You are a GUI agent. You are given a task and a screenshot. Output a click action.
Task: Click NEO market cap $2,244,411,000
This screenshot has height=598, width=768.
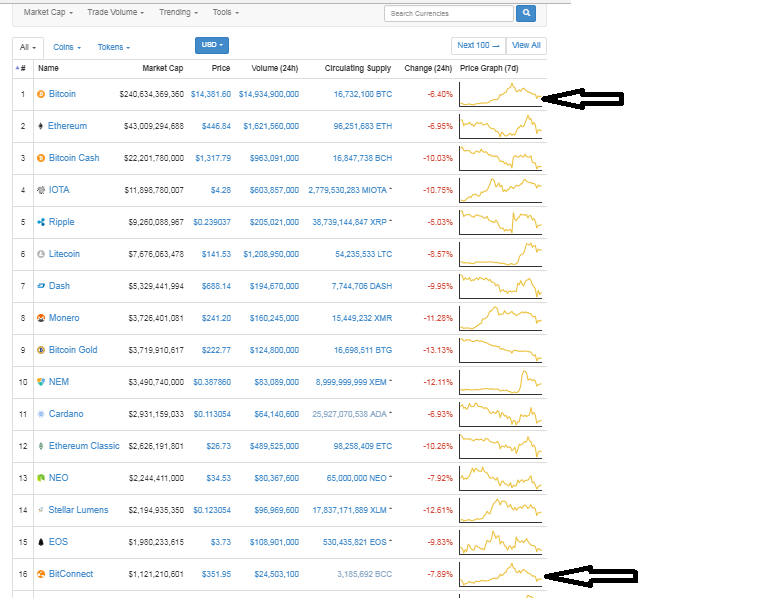[156, 478]
